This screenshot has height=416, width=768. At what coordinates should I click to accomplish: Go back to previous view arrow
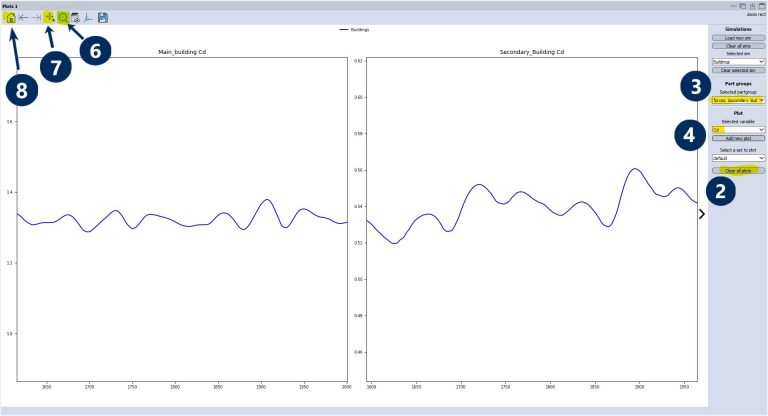(x=24, y=18)
